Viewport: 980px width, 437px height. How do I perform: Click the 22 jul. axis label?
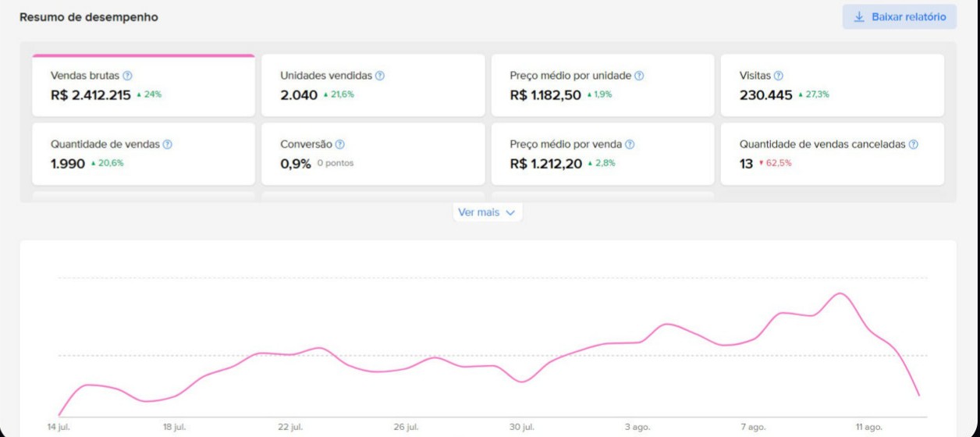pyautogui.click(x=290, y=427)
